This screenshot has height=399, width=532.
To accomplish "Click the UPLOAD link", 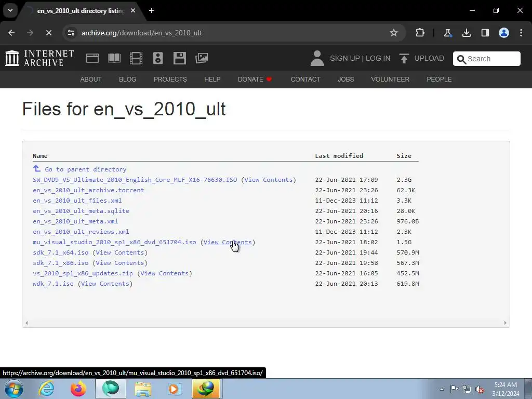I will 429,58.
